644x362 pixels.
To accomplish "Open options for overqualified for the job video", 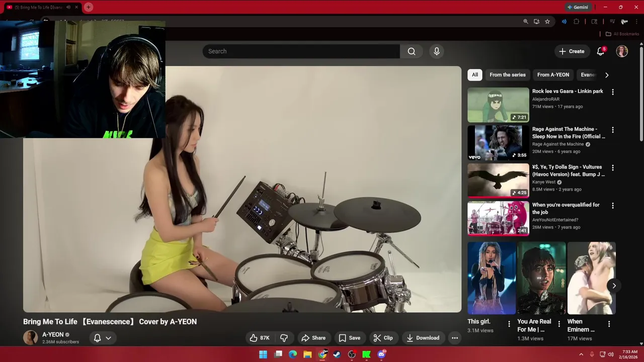I will pos(612,206).
